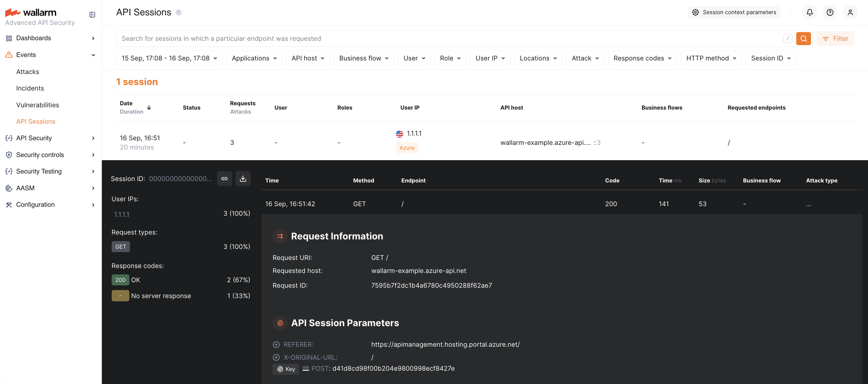The image size is (868, 384).
Task: Navigate to the Attacks page
Action: (27, 71)
